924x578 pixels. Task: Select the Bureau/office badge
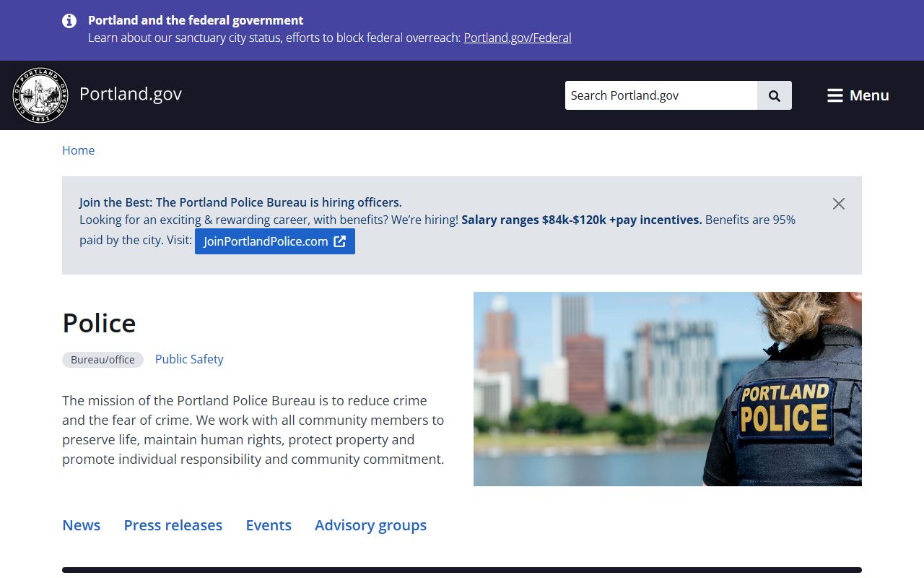tap(103, 360)
